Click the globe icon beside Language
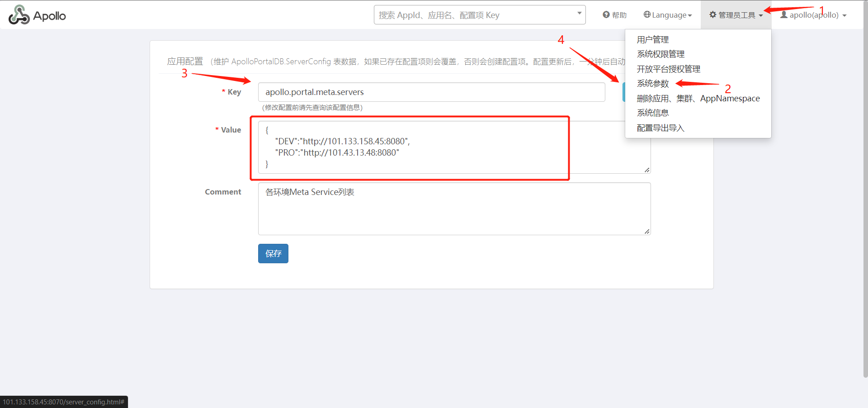868x408 pixels. point(647,14)
